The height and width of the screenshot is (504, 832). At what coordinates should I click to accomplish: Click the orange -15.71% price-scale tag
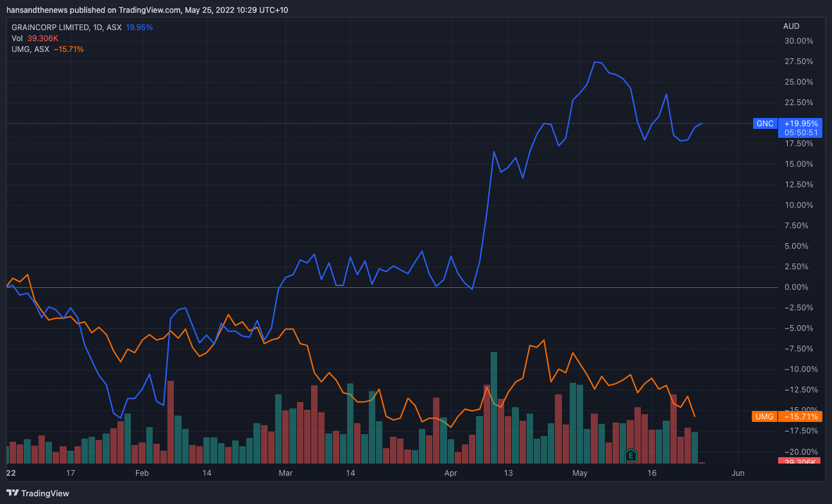pyautogui.click(x=799, y=417)
